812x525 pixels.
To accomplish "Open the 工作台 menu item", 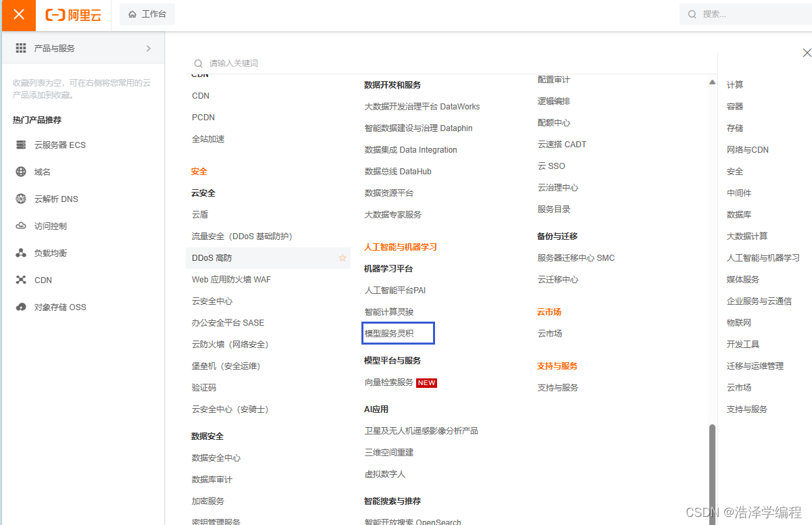I will point(147,14).
